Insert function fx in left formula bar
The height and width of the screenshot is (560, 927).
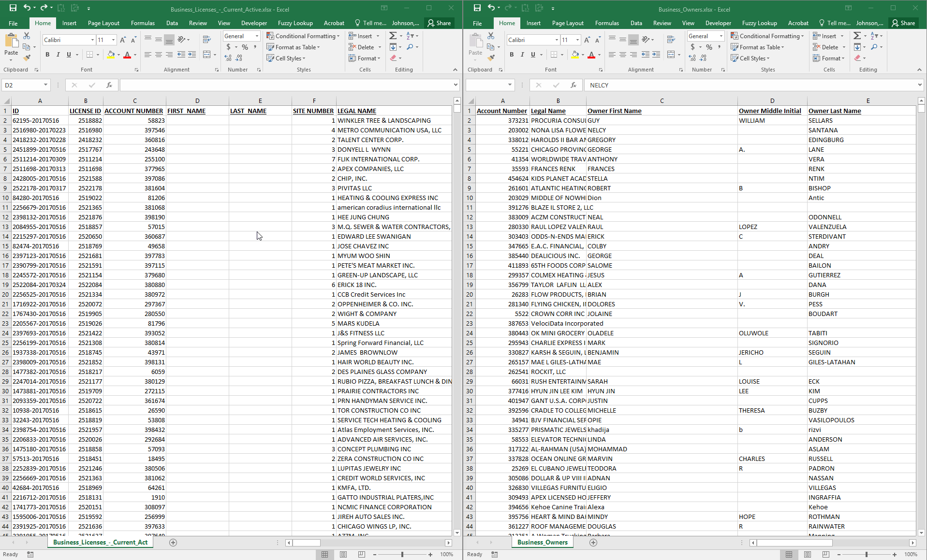[109, 85]
